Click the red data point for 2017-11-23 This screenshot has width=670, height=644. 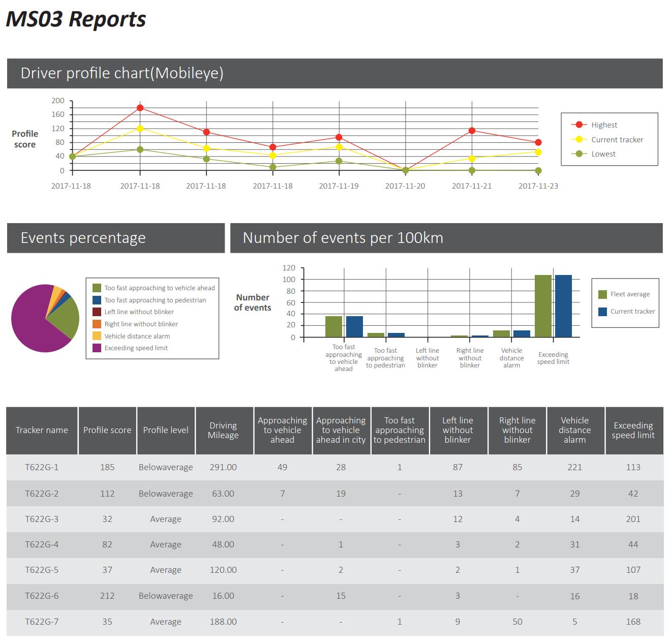[x=538, y=142]
